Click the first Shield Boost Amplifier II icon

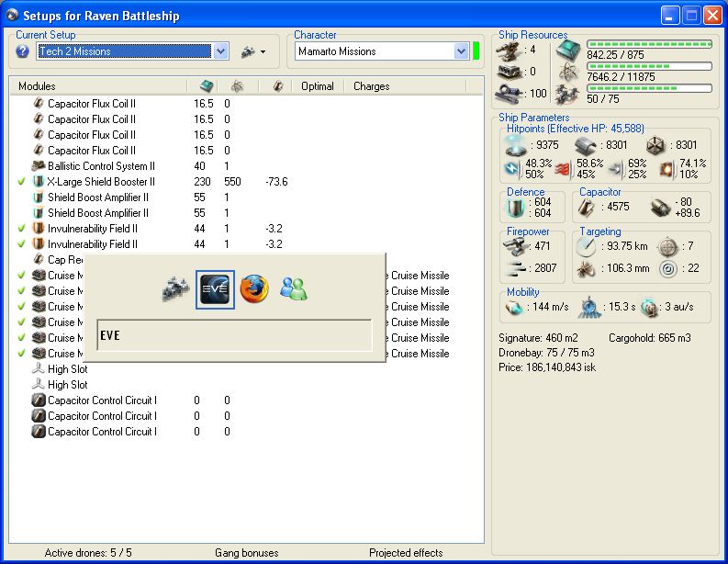[x=38, y=197]
